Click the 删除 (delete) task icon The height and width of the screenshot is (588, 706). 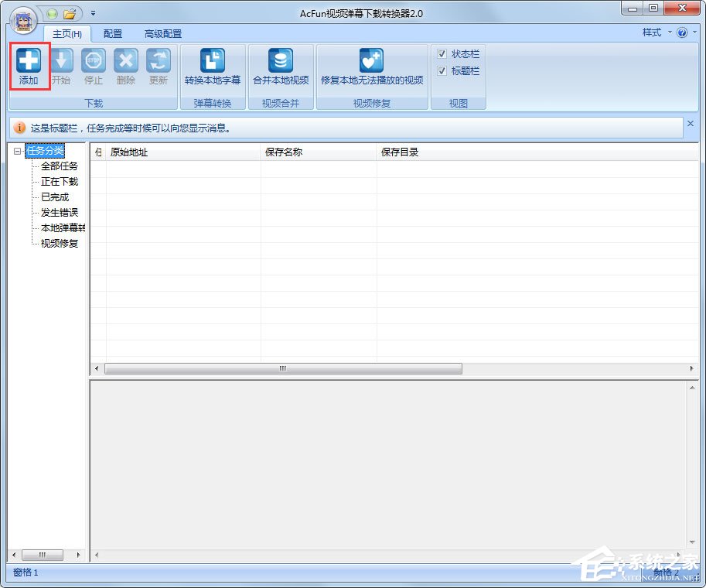tap(125, 67)
